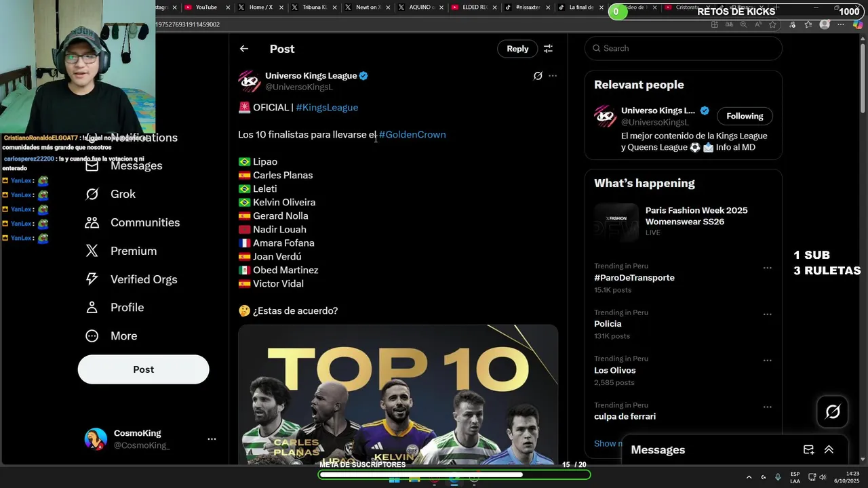Click the Grok icon on the post header
The image size is (868, 488).
(538, 76)
